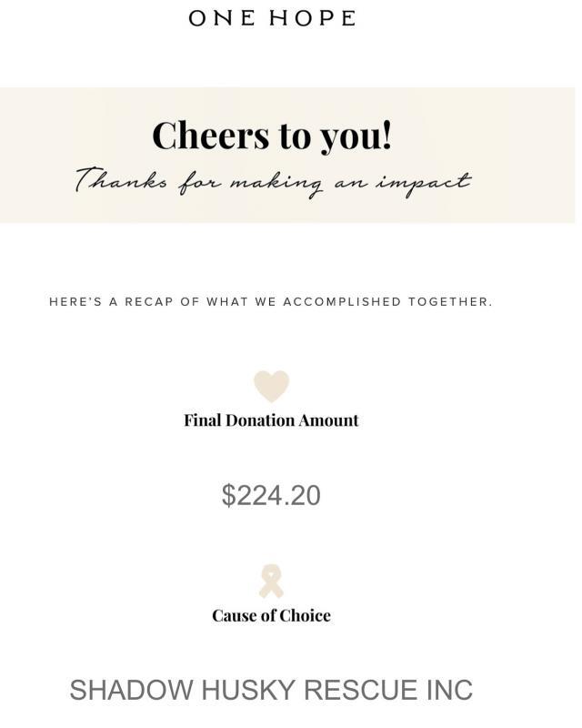
Task: Select the "Cheers to you!" heading
Action: [x=272, y=136]
